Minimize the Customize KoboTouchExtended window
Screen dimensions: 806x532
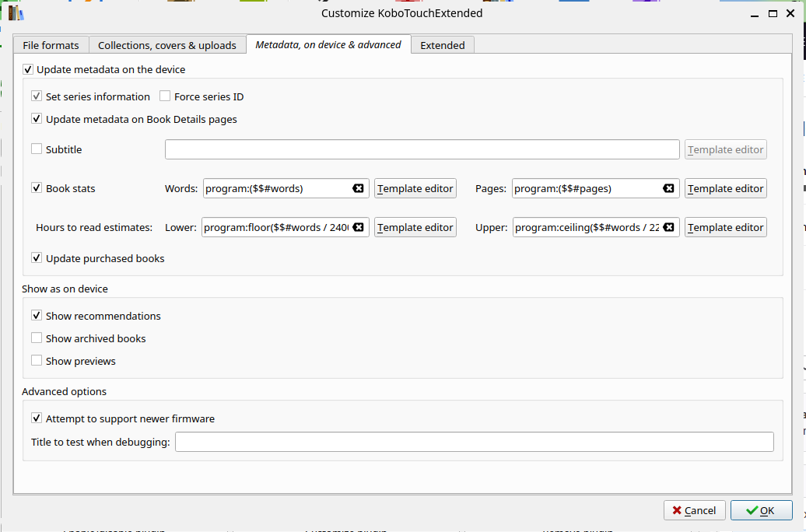[x=755, y=14]
